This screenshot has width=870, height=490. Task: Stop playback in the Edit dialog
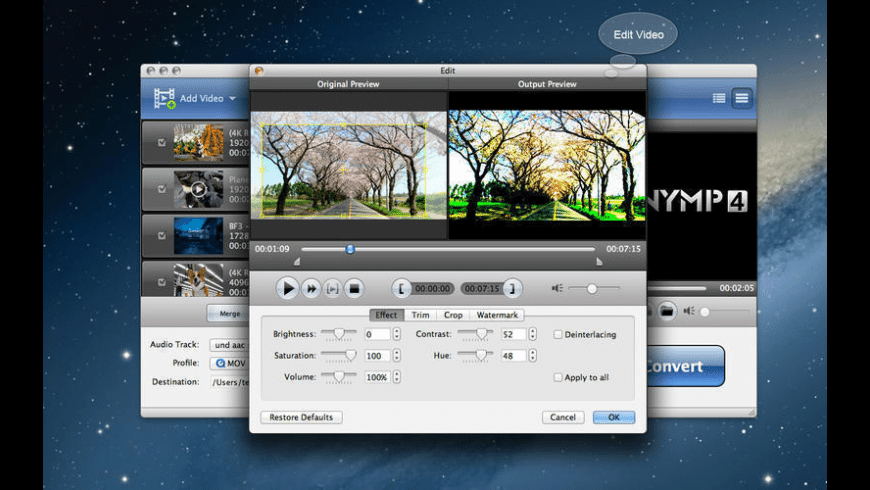[x=354, y=289]
